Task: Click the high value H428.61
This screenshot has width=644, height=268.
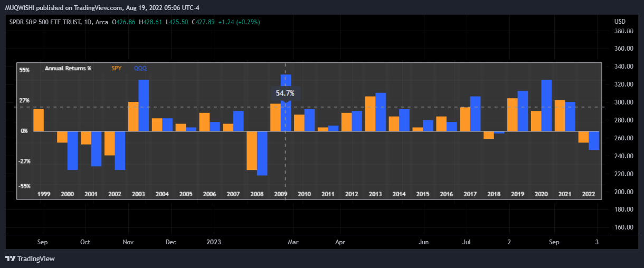Action: (150, 22)
